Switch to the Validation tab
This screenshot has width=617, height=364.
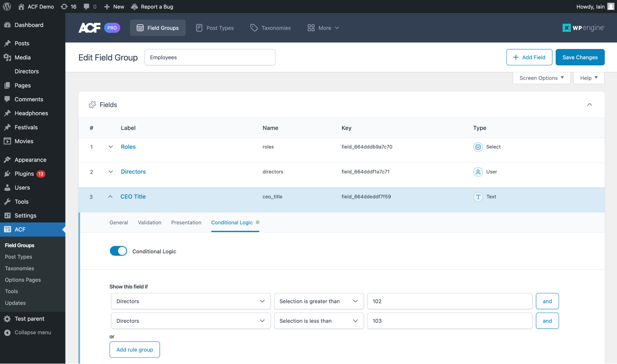coord(149,222)
